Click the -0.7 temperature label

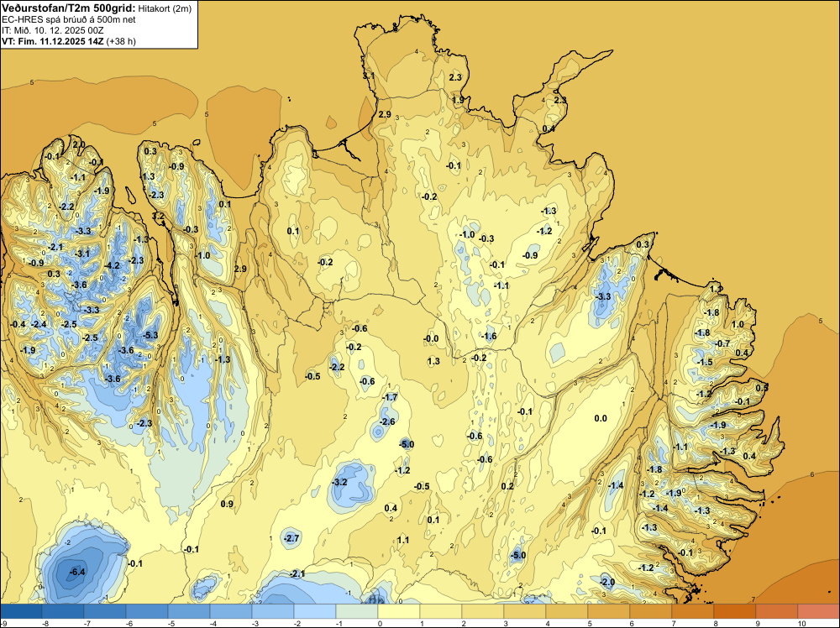pos(722,343)
